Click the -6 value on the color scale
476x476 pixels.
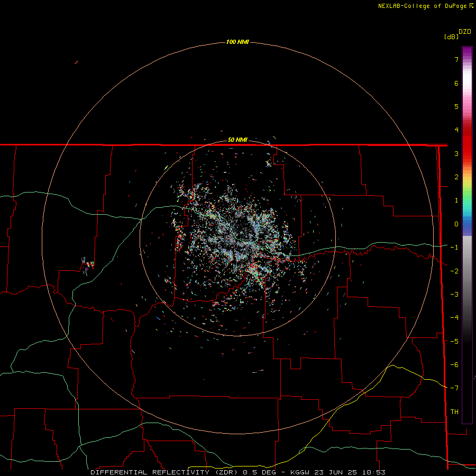click(454, 365)
